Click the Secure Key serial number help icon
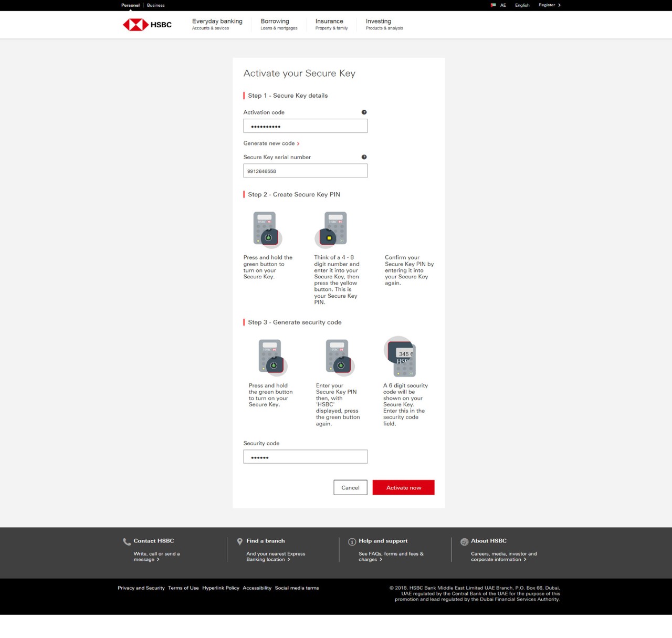This screenshot has width=672, height=638. point(364,157)
